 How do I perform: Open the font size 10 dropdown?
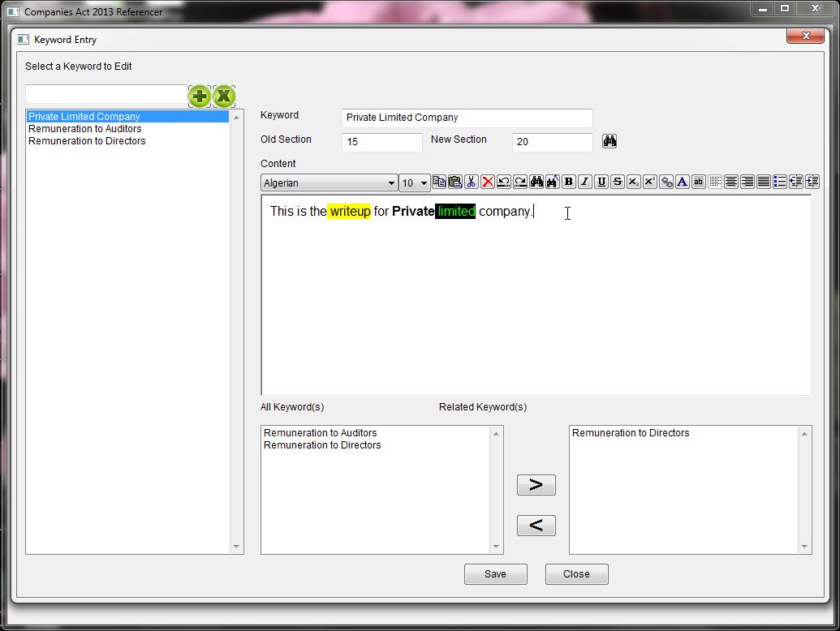coord(415,183)
